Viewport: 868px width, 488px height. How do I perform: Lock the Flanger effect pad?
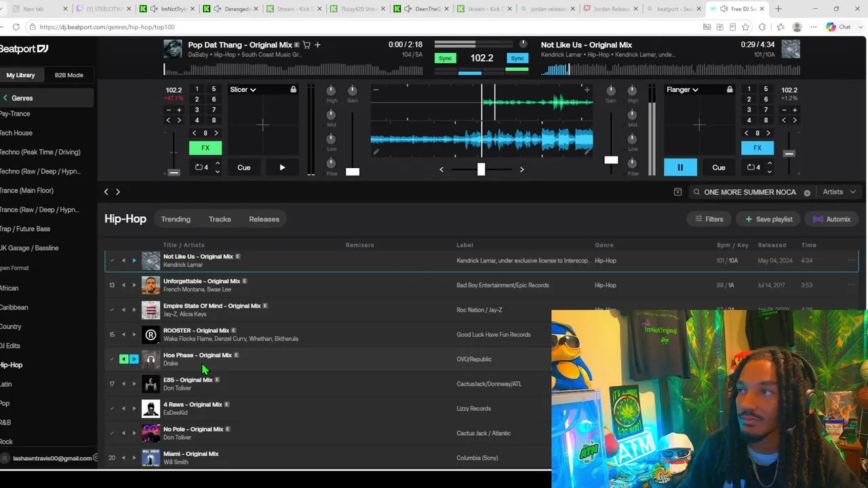729,89
